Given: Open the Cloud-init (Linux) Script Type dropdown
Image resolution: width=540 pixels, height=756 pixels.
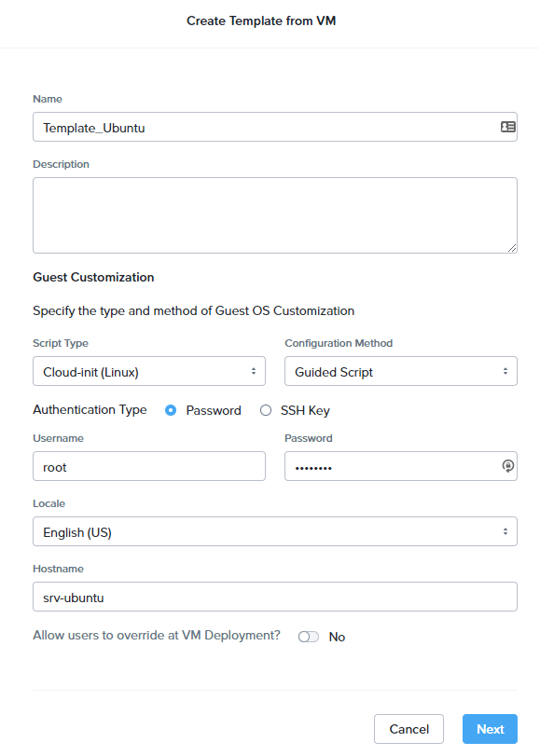Looking at the screenshot, I should pyautogui.click(x=149, y=371).
